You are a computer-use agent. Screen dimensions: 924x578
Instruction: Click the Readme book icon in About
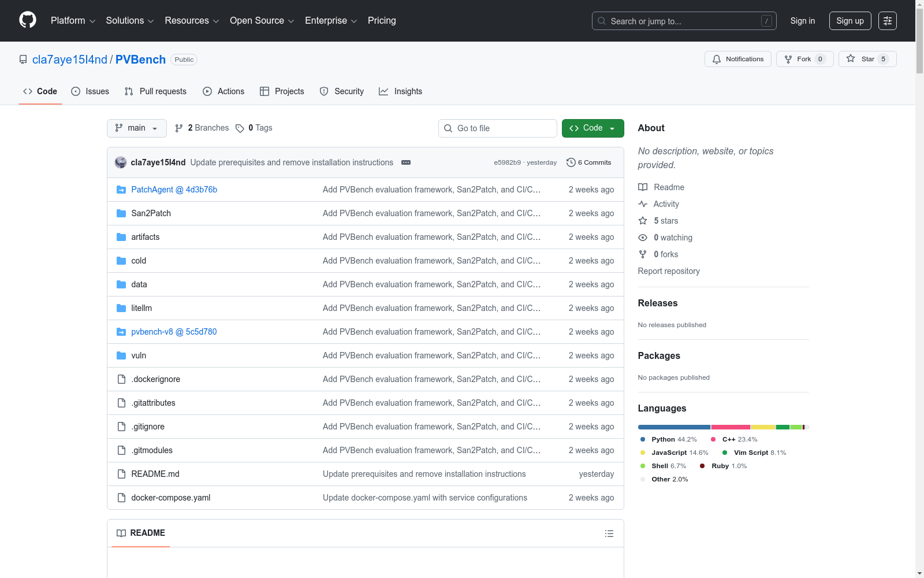pyautogui.click(x=643, y=187)
